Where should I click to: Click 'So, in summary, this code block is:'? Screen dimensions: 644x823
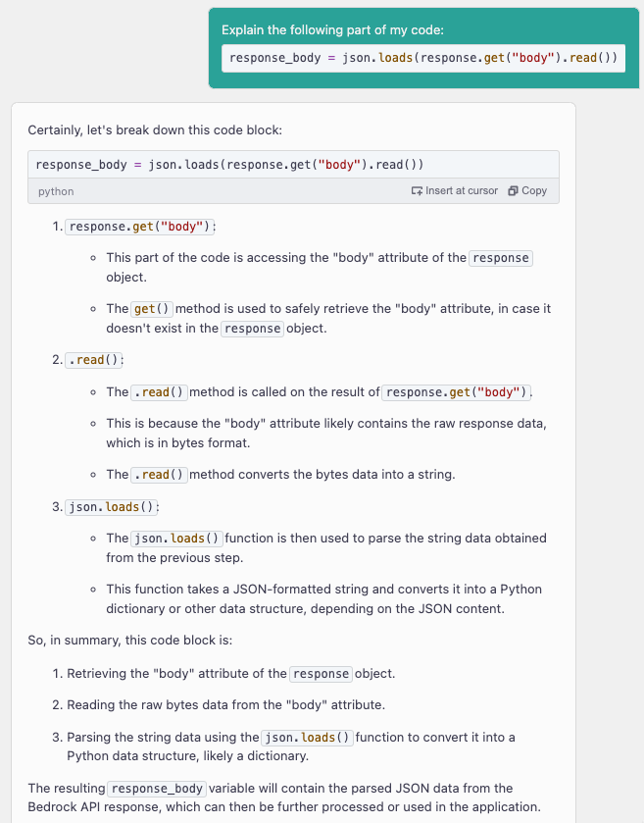[130, 640]
